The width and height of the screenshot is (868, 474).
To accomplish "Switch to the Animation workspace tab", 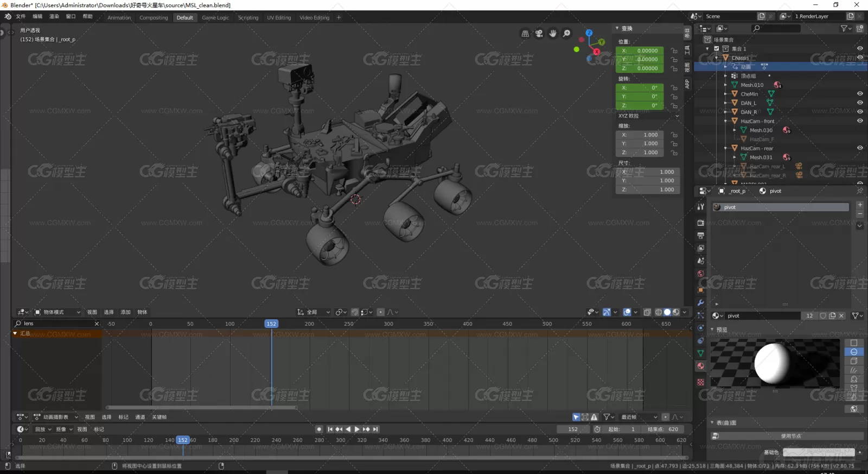I will click(x=119, y=18).
